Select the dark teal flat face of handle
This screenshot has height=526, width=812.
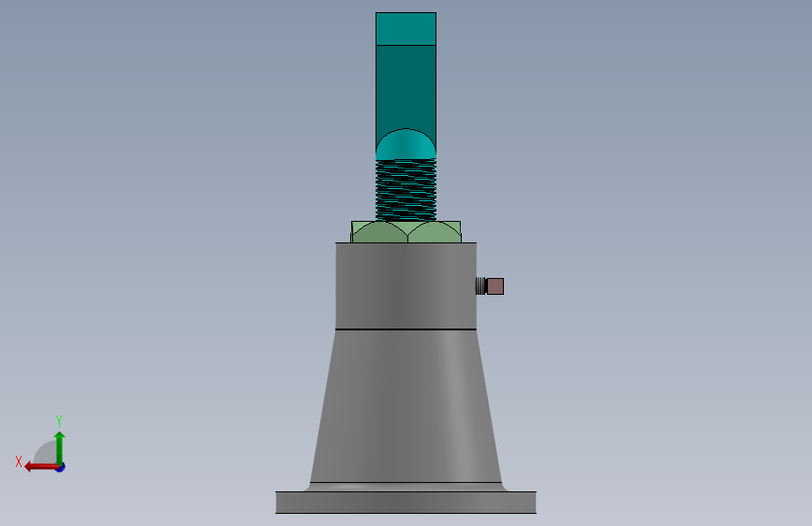point(406,87)
